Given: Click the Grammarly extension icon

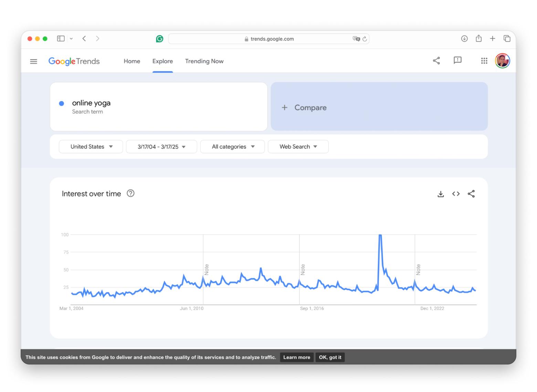Looking at the screenshot, I should pyautogui.click(x=159, y=39).
